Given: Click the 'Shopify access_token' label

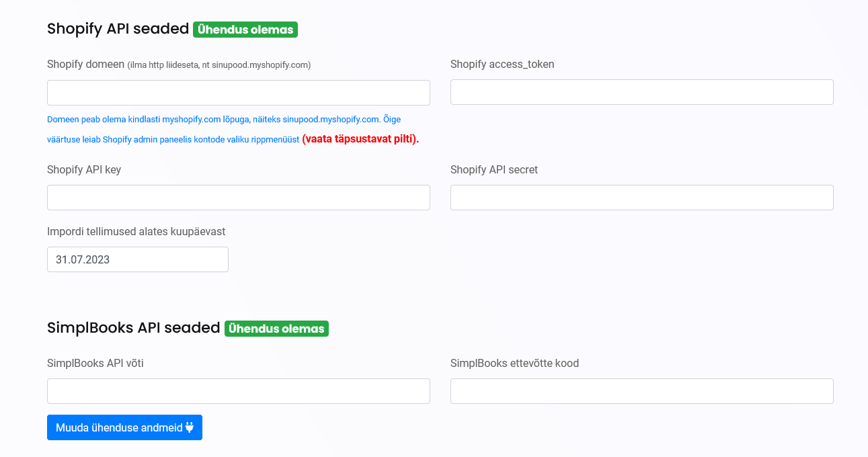Looking at the screenshot, I should [502, 65].
